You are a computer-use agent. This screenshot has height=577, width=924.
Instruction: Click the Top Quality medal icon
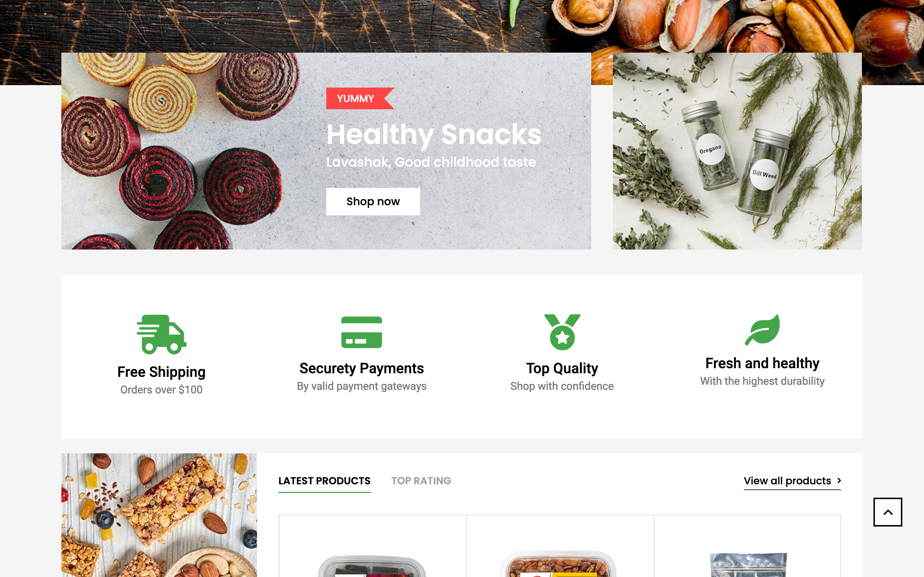click(562, 332)
